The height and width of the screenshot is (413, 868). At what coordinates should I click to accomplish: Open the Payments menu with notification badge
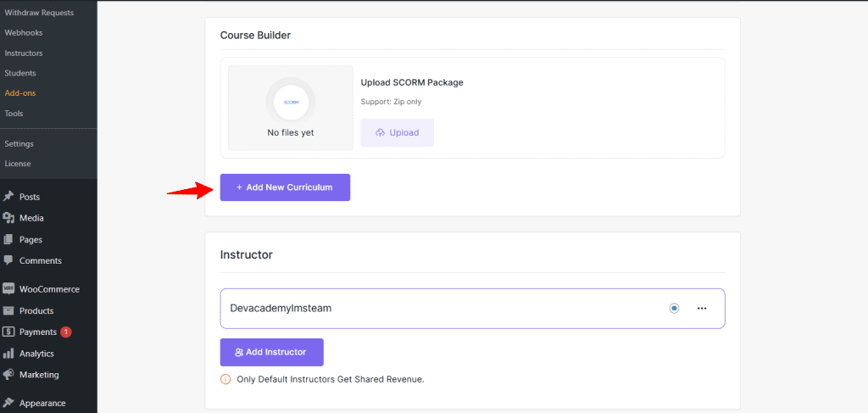(38, 332)
